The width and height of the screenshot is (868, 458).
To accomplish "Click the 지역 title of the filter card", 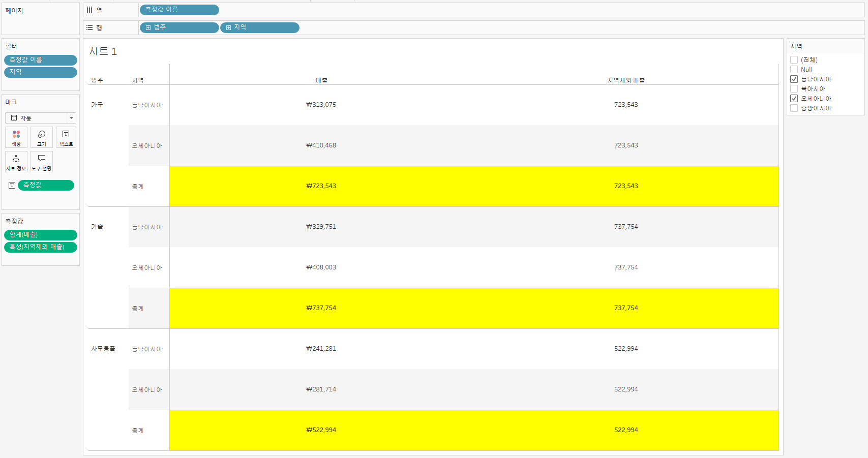I will (x=796, y=46).
